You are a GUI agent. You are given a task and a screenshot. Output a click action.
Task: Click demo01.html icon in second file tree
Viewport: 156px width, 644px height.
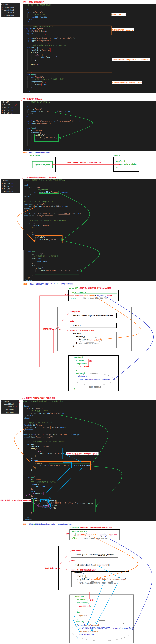pos(2,108)
